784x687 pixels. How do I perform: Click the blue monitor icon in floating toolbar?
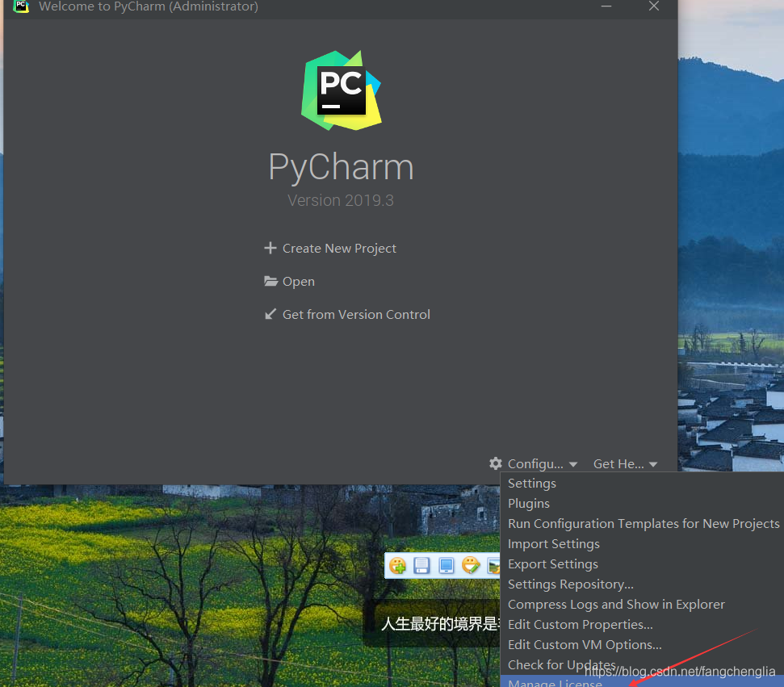[446, 565]
